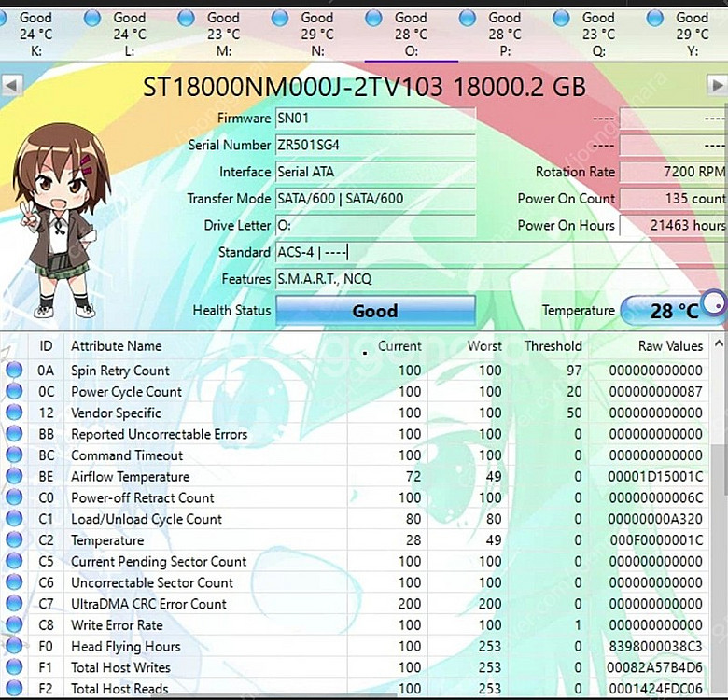Image resolution: width=728 pixels, height=700 pixels.
Task: Click the disk model title ST18000NM000J-2TV103
Action: click(x=292, y=87)
